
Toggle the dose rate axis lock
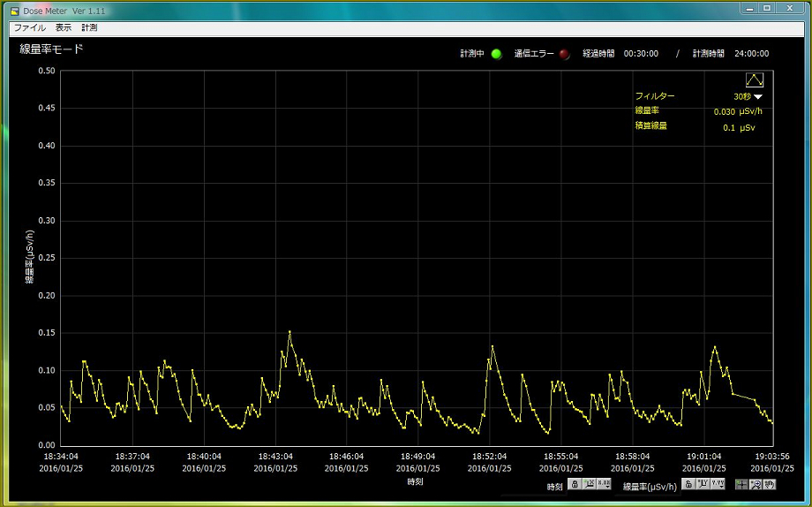688,484
